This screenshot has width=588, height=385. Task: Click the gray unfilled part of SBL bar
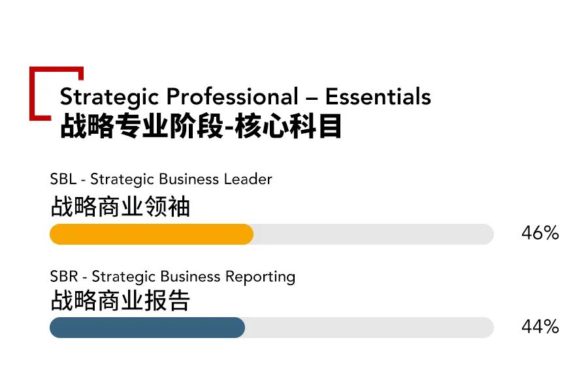[x=372, y=234]
